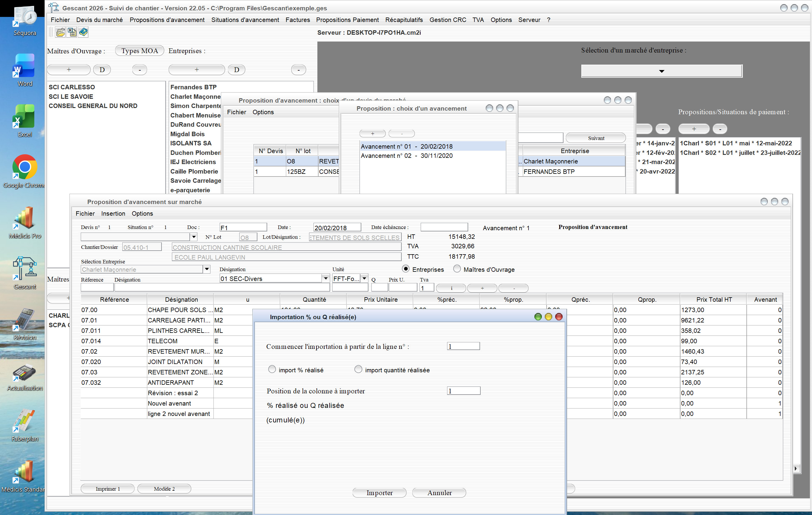Click '+' button under Maîtres d'Ouvrage
Screen dimensions: 812x515
[69, 70]
